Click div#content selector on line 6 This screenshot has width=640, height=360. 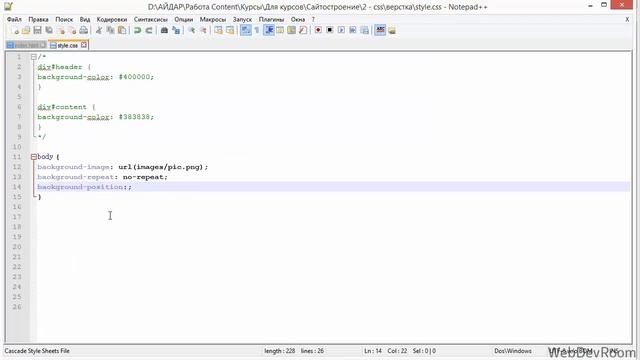[62, 107]
